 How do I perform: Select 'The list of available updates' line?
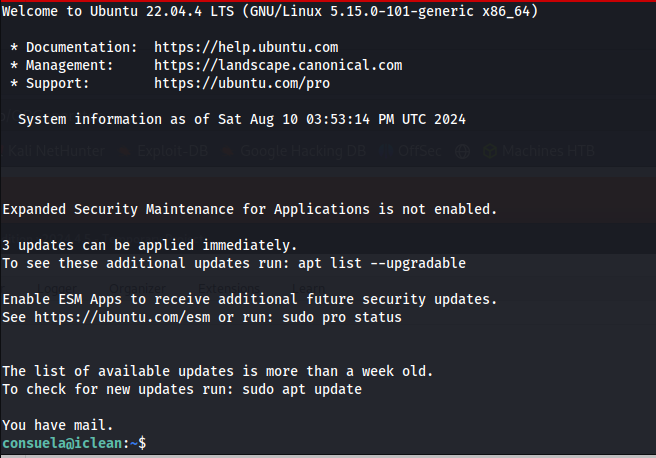click(x=218, y=371)
